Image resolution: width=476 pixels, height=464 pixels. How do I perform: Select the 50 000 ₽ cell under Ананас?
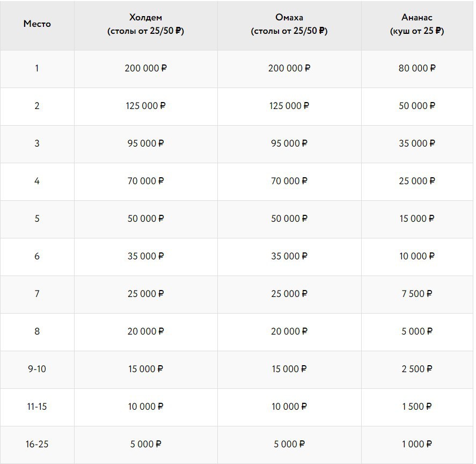417,106
